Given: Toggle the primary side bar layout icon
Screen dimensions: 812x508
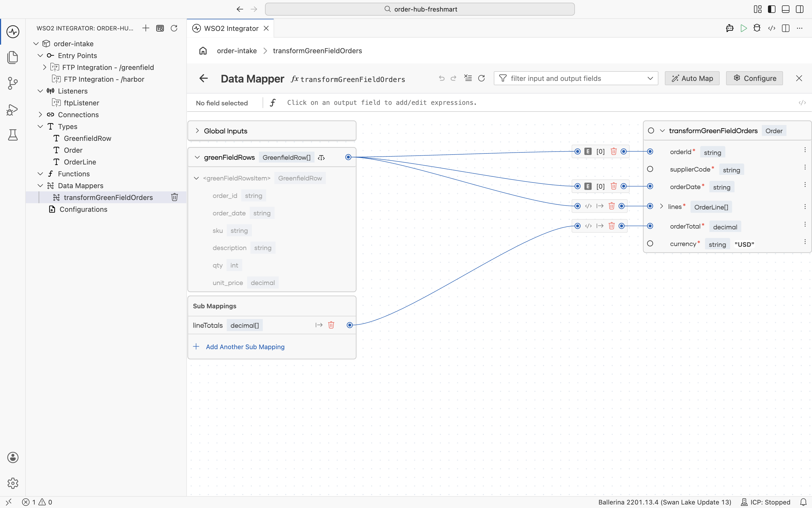Looking at the screenshot, I should tap(772, 9).
